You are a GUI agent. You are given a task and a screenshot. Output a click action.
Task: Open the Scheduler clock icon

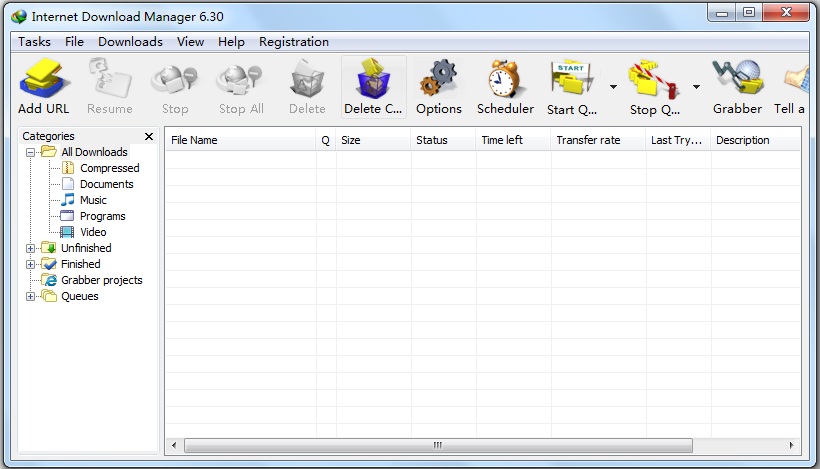505,79
